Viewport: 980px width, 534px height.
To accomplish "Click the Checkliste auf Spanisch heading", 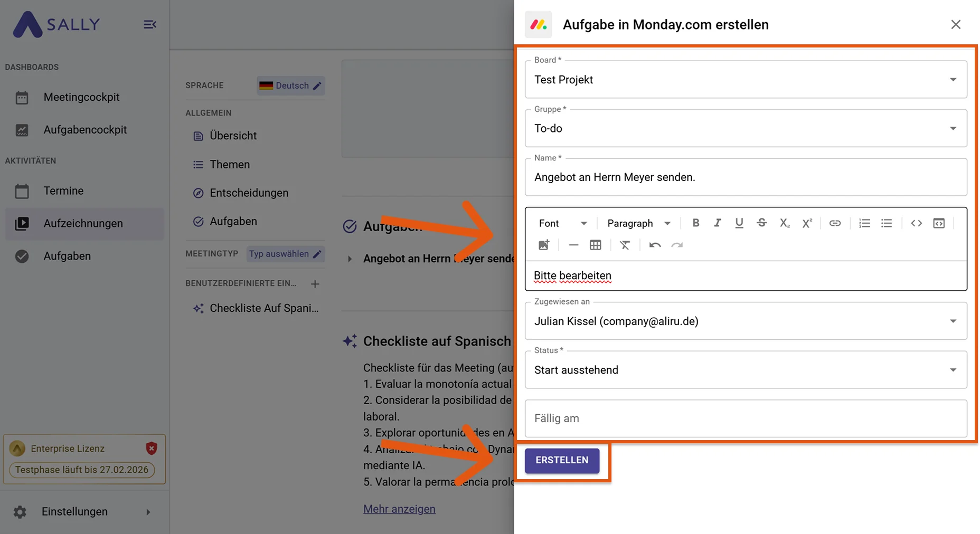I will tap(437, 341).
